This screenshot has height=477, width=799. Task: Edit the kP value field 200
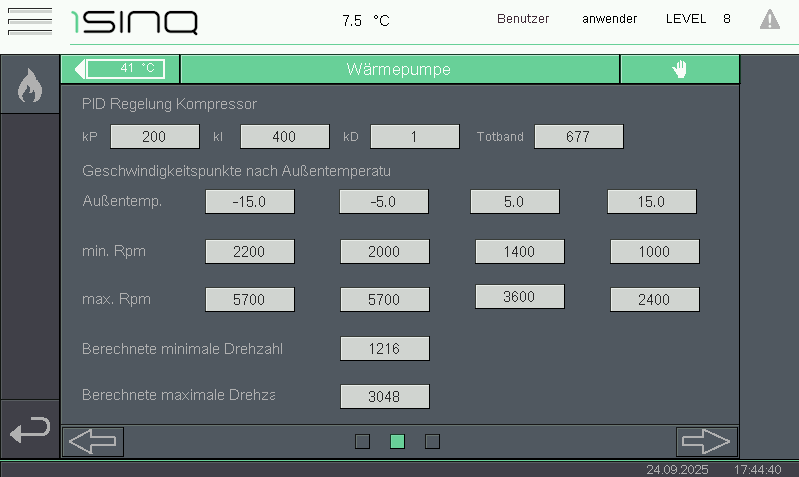click(154, 136)
